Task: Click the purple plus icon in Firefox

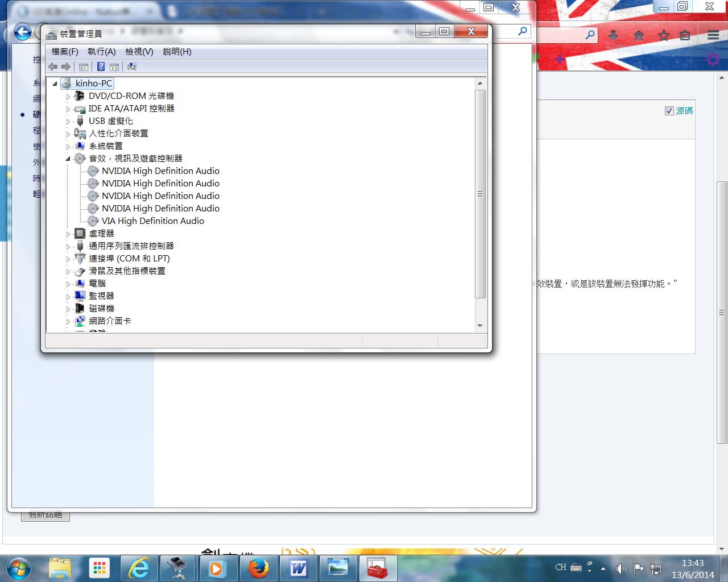Action: [x=560, y=59]
